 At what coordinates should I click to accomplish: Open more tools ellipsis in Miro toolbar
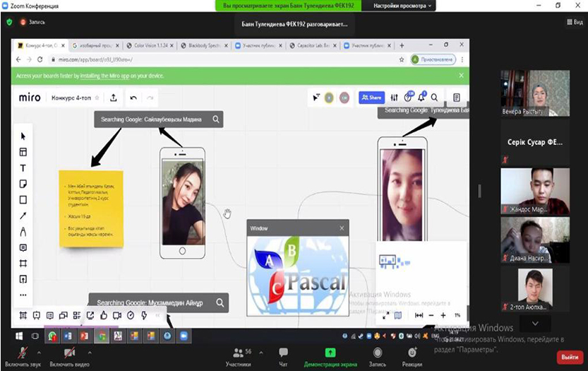tap(23, 295)
